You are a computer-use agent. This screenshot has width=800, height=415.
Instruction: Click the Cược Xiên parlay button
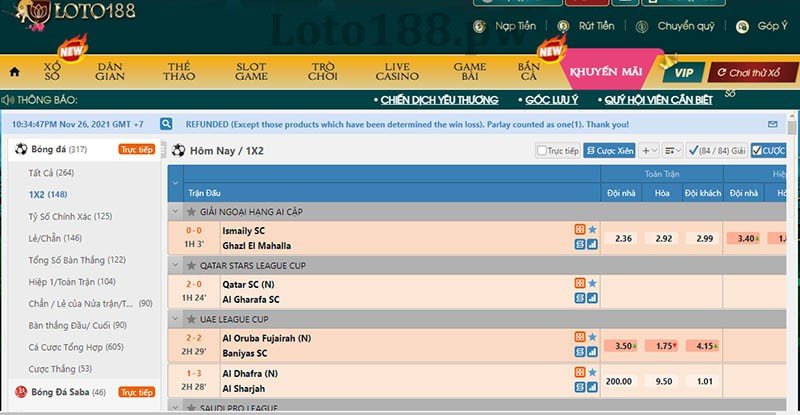(609, 151)
